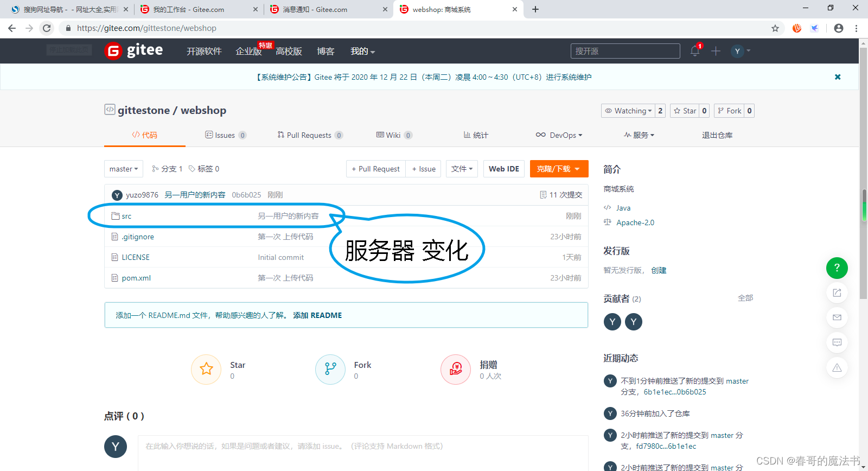The width and height of the screenshot is (868, 471).
Task: Switch to the Pull Requests tab
Action: point(310,135)
